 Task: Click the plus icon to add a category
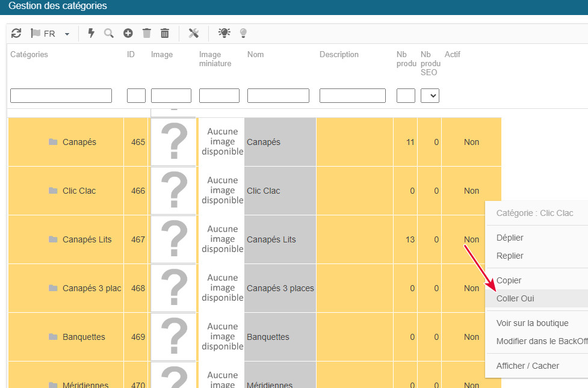(x=128, y=34)
